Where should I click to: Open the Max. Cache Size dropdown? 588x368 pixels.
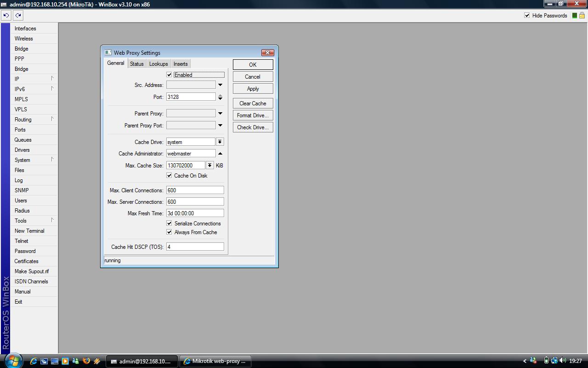(x=210, y=165)
